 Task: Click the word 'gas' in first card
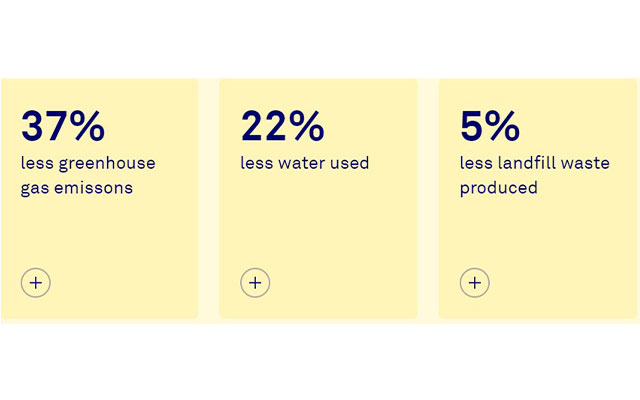pyautogui.click(x=33, y=189)
